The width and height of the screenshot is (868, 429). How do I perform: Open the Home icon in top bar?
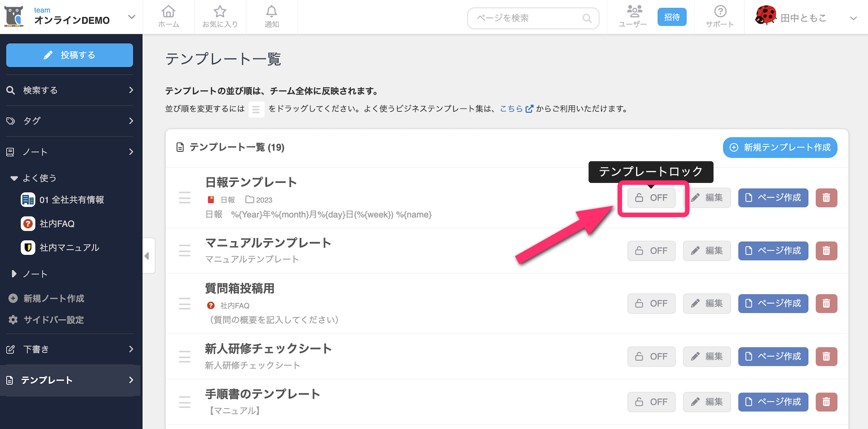pos(168,17)
